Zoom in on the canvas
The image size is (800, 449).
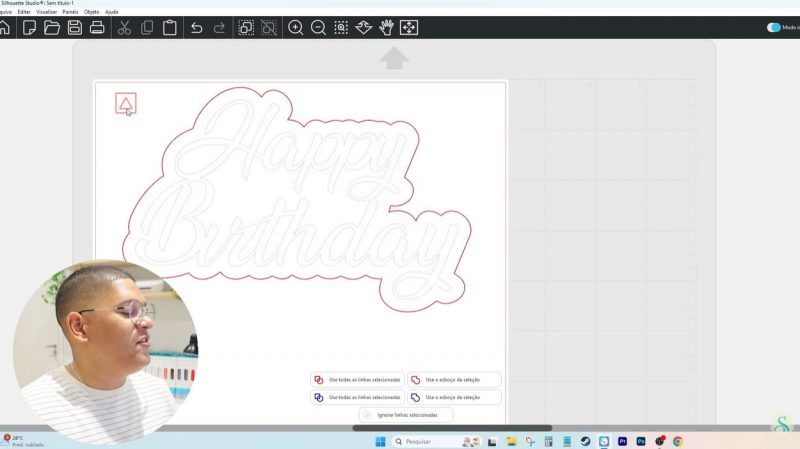click(x=296, y=28)
